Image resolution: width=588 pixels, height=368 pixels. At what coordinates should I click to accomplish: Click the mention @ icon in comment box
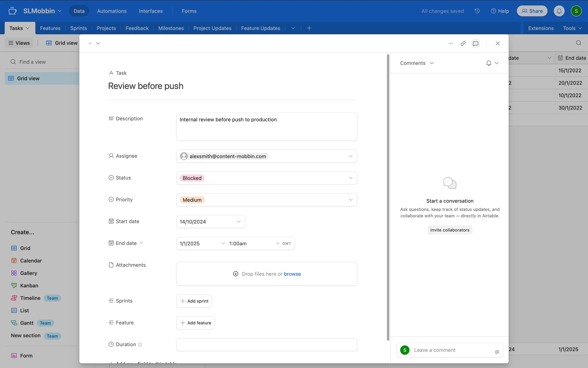click(x=497, y=352)
